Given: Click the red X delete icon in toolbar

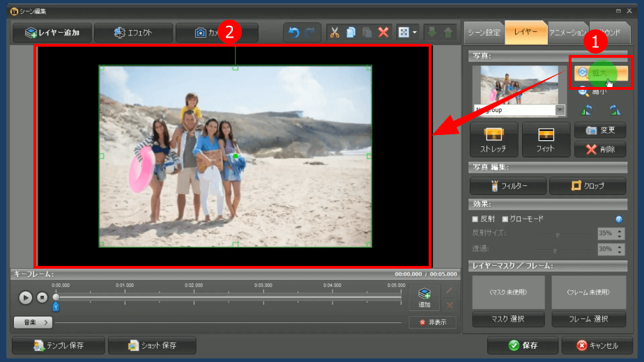Looking at the screenshot, I should point(383,33).
